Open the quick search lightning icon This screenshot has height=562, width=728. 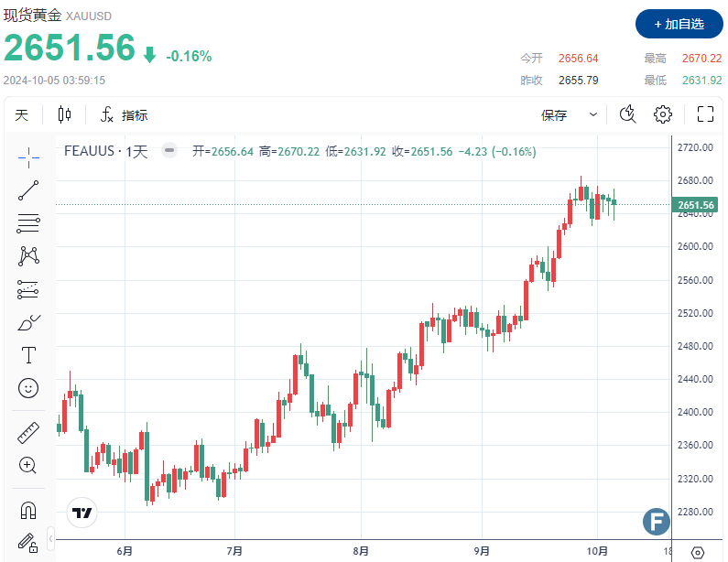(627, 114)
